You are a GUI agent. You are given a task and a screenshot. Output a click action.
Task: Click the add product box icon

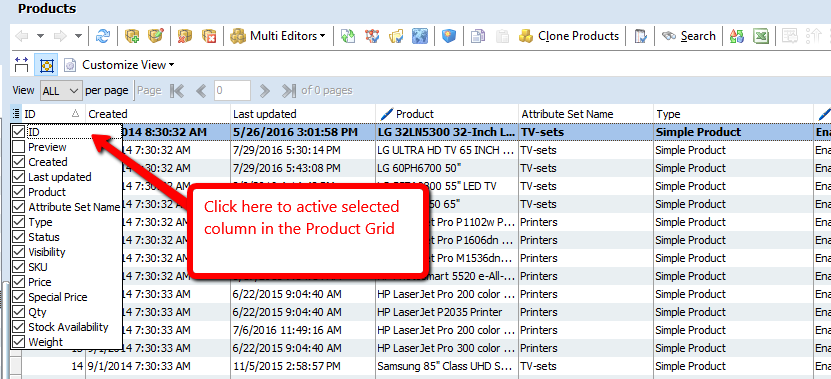click(132, 36)
